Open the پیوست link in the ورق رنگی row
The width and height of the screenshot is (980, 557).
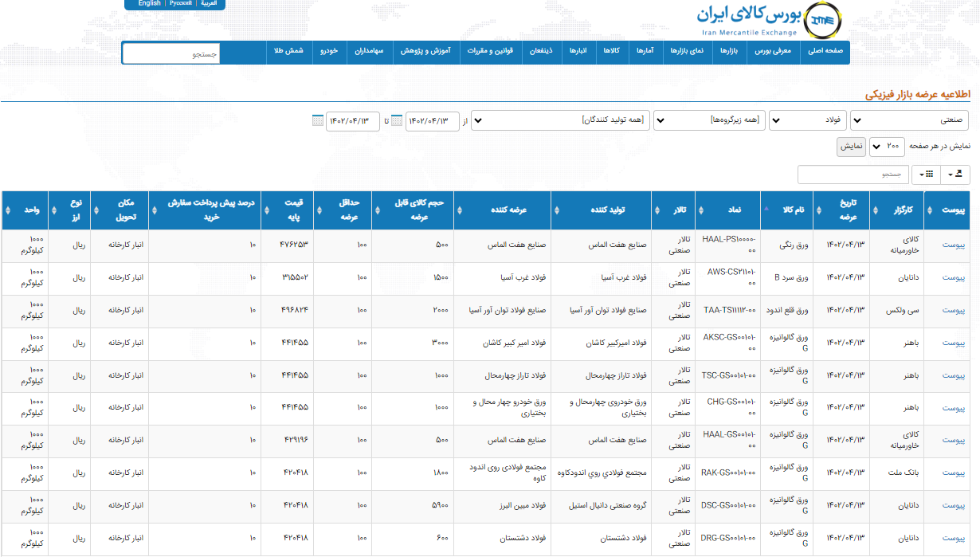pyautogui.click(x=954, y=245)
